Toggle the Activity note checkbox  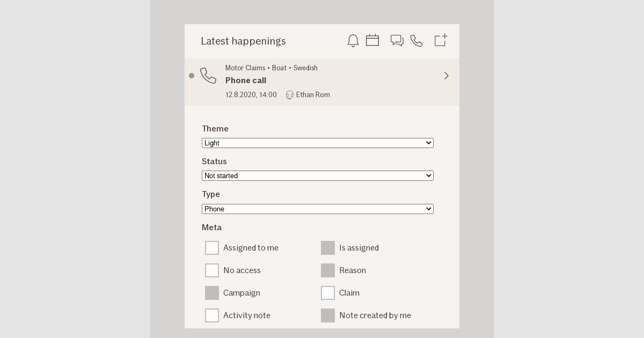click(212, 315)
